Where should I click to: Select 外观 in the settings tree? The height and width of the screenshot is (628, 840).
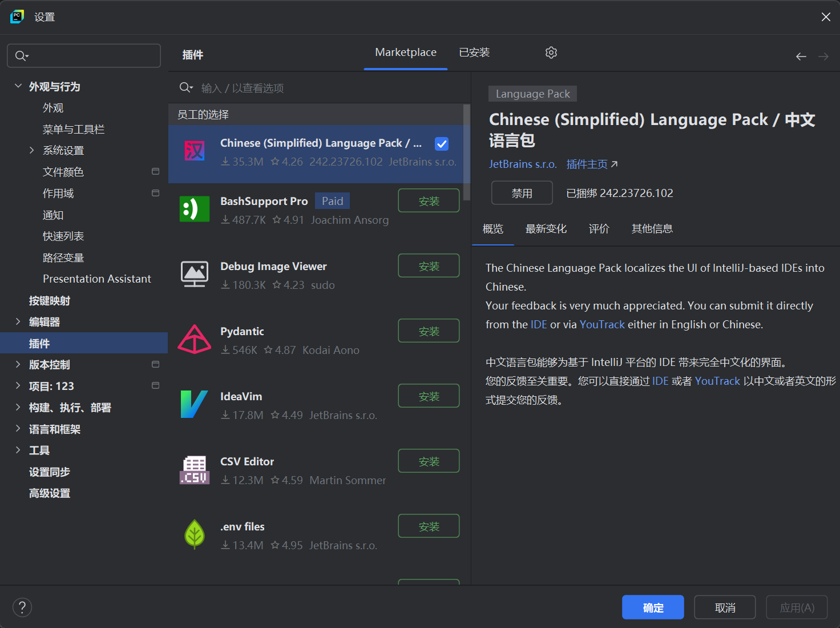[x=53, y=108]
